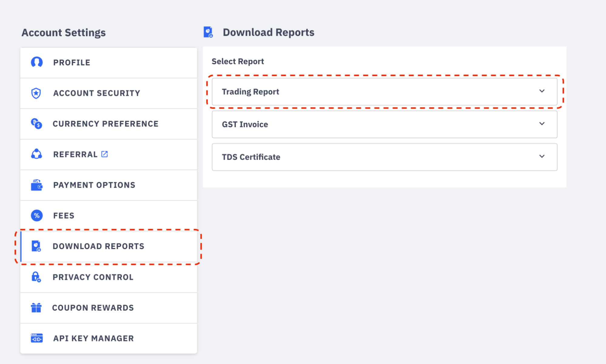Click the Referral external link icon
This screenshot has width=606, height=364.
104,154
